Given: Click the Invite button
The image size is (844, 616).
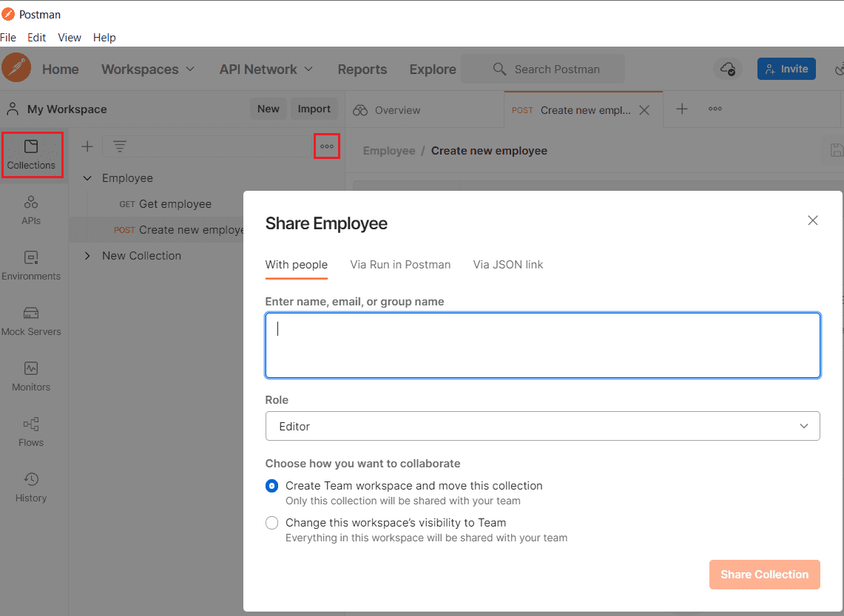Looking at the screenshot, I should [x=786, y=69].
